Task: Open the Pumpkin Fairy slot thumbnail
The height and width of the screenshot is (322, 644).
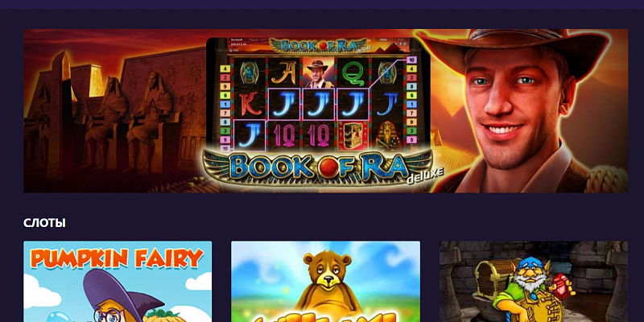Action: click(118, 281)
